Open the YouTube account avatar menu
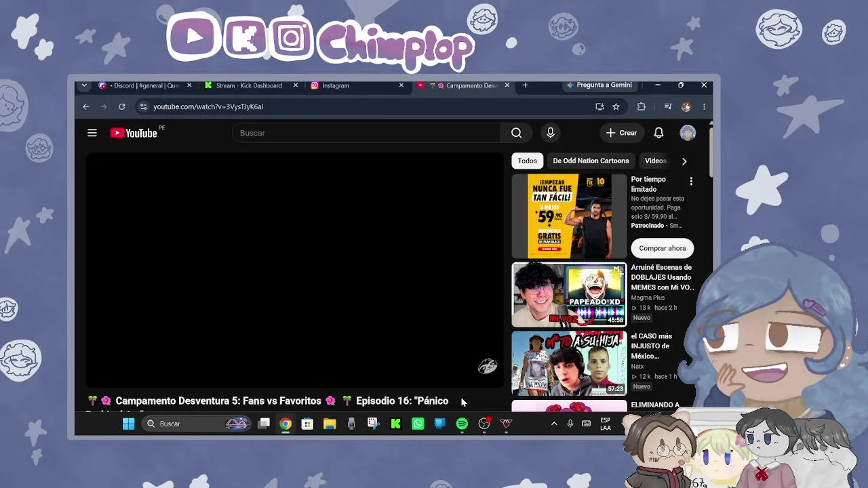The width and height of the screenshot is (868, 488). [x=688, y=133]
